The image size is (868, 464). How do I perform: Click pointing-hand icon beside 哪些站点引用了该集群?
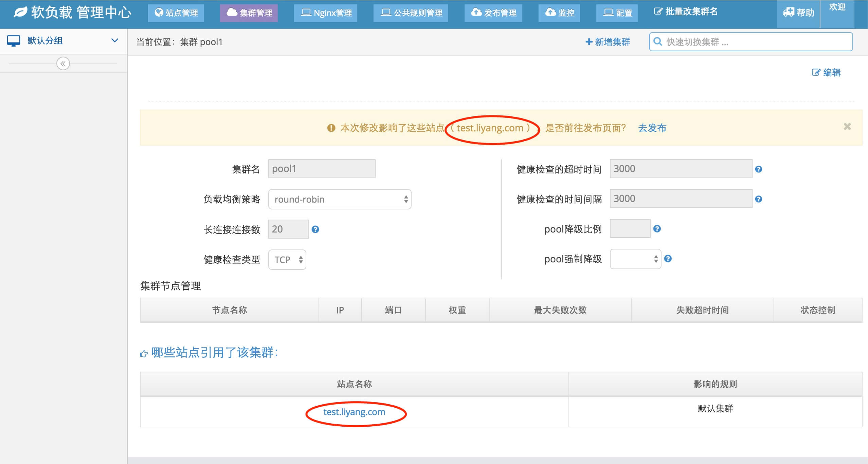pyautogui.click(x=144, y=354)
